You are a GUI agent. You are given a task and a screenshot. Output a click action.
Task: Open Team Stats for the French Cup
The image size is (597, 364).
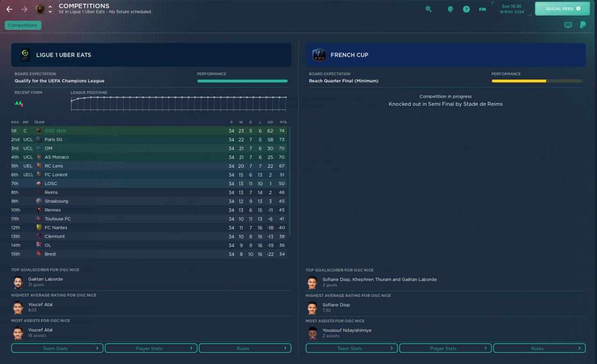(x=352, y=348)
